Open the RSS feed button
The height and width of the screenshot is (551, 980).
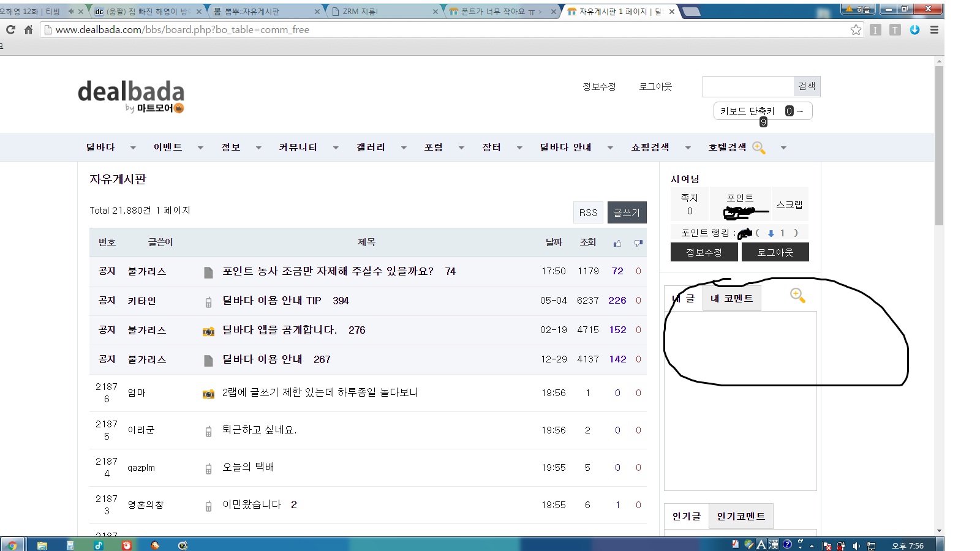pyautogui.click(x=588, y=212)
